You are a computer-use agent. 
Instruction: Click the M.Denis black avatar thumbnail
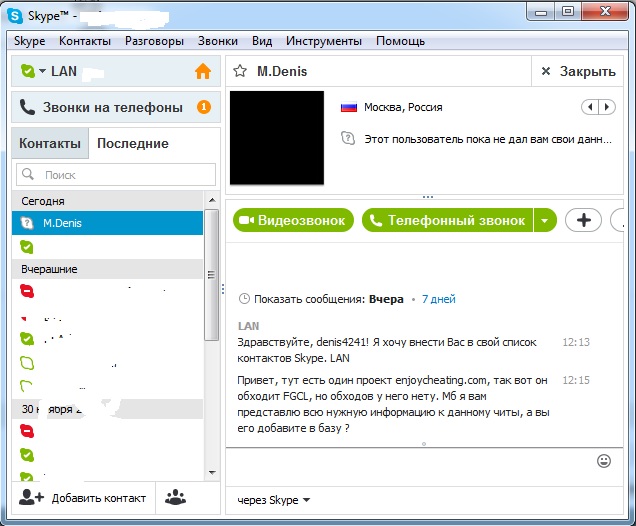click(277, 138)
